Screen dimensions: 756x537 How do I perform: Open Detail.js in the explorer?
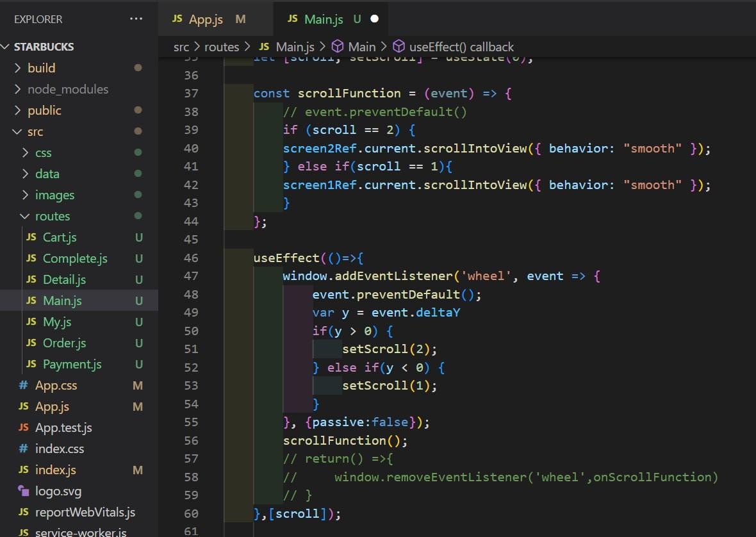(x=64, y=279)
